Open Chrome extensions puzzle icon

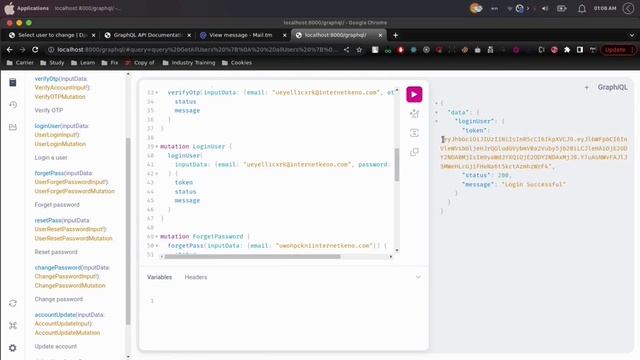pos(567,49)
